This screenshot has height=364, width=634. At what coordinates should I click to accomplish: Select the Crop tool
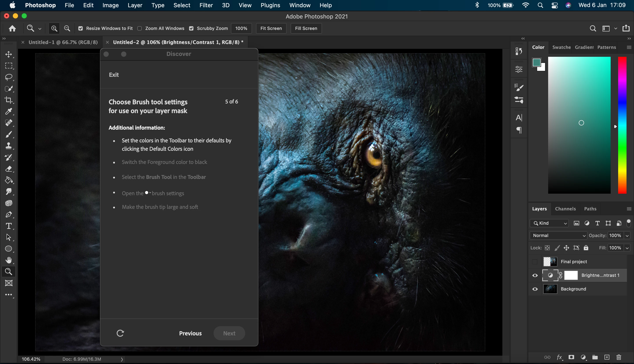[9, 100]
